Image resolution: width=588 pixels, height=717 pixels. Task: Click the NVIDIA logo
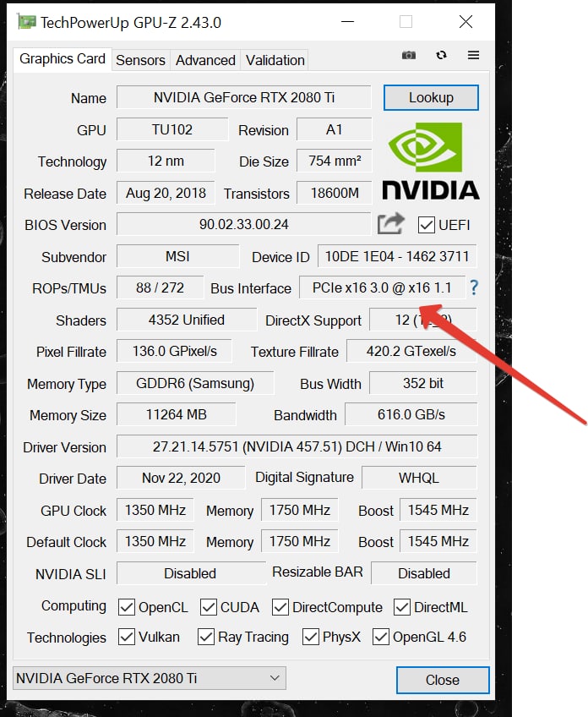click(x=430, y=161)
